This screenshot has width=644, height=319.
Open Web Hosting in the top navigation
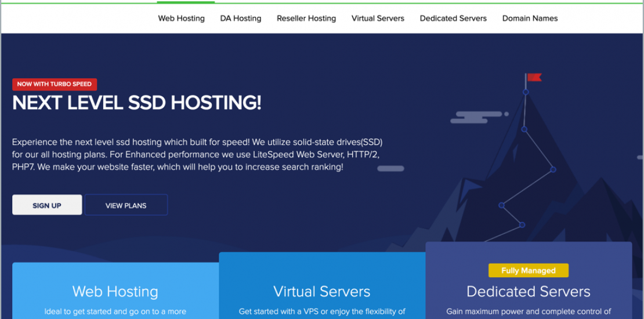181,19
